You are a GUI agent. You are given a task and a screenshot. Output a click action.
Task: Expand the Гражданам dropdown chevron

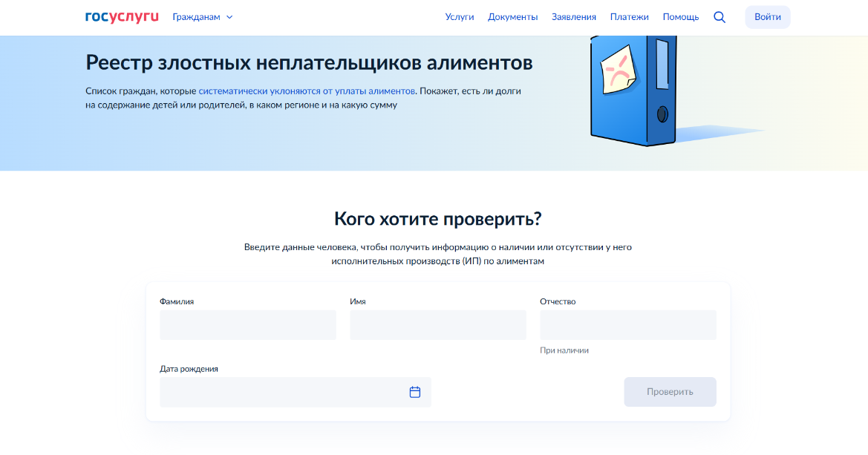coord(229,17)
